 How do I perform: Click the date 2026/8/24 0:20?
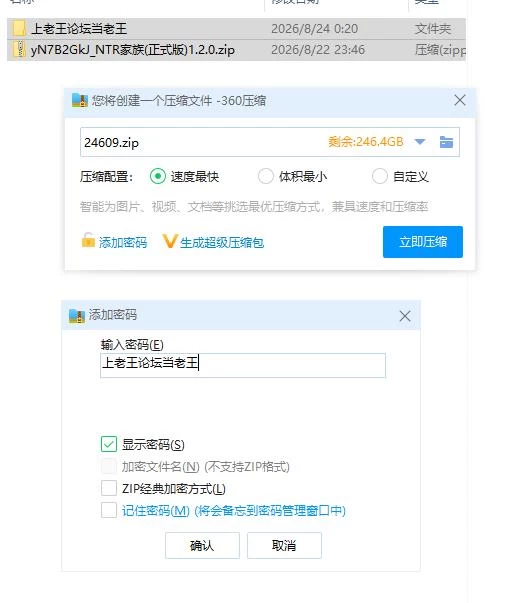(x=315, y=29)
